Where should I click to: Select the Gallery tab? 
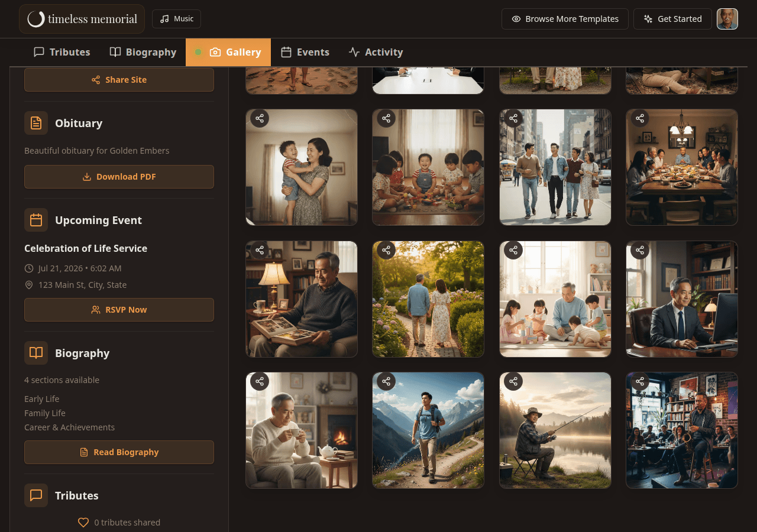pyautogui.click(x=228, y=52)
